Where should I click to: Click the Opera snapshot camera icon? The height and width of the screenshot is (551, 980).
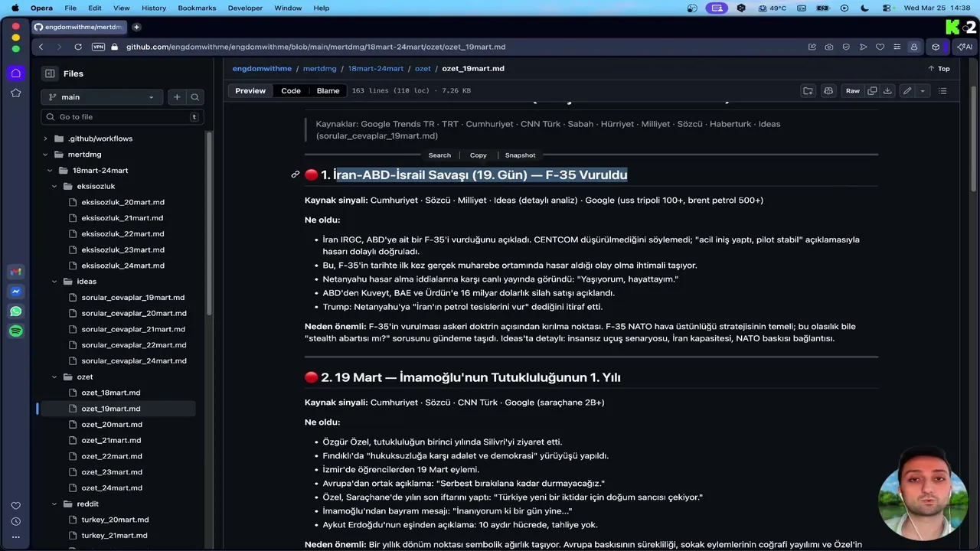point(829,47)
